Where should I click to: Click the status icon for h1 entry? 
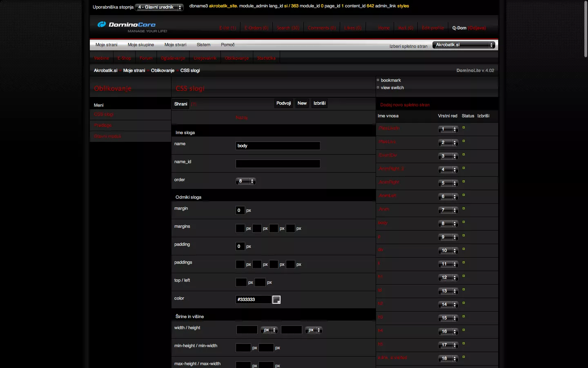(x=463, y=276)
